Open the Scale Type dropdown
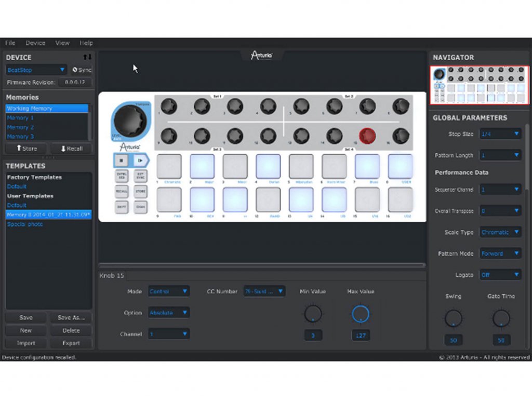This screenshot has height=399, width=532. (x=500, y=232)
